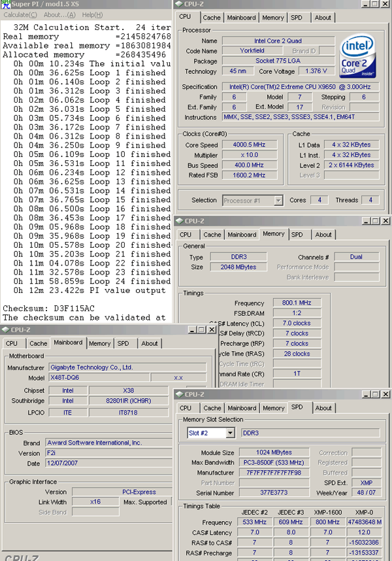Choose About tab in the Memory Slot Selection window
The image size is (392, 561).
pos(323,408)
